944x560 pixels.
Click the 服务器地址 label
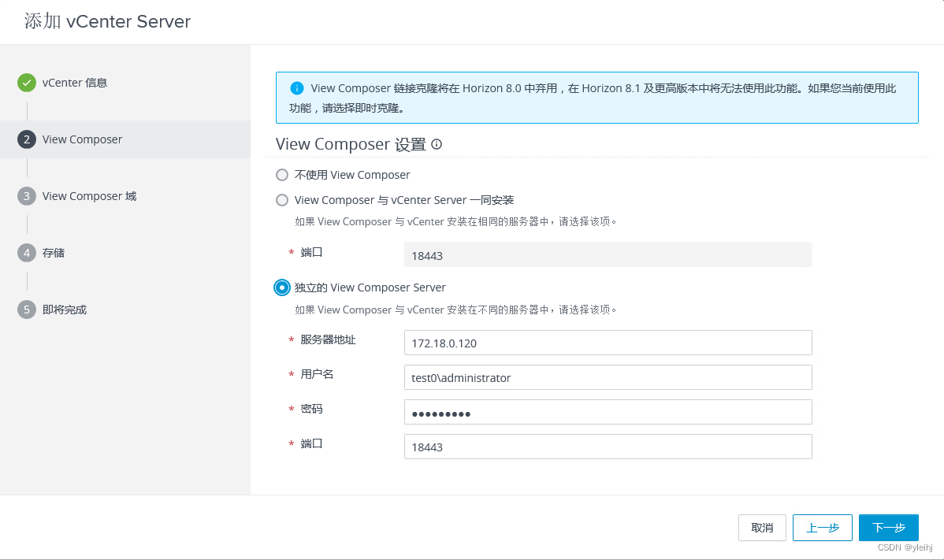(328, 339)
